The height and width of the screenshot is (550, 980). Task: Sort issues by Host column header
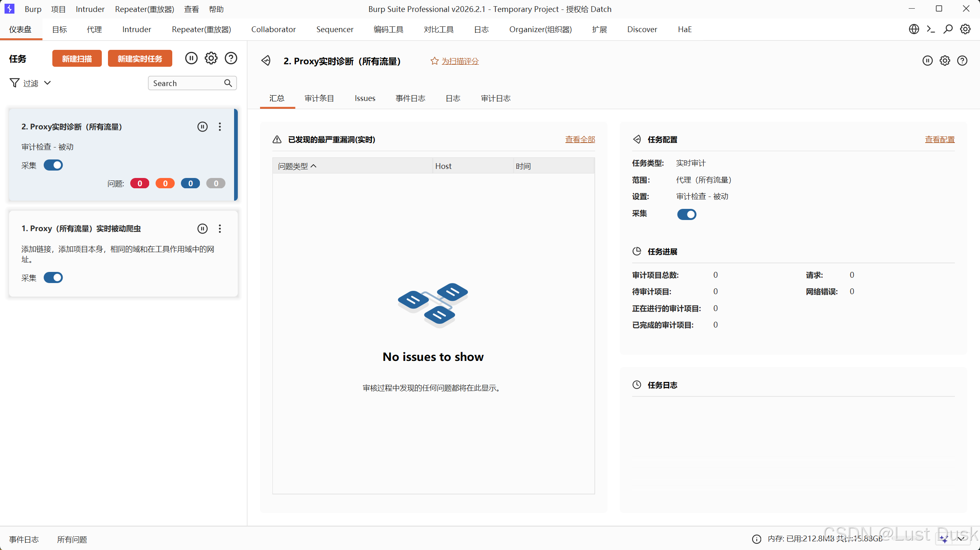[x=473, y=166]
